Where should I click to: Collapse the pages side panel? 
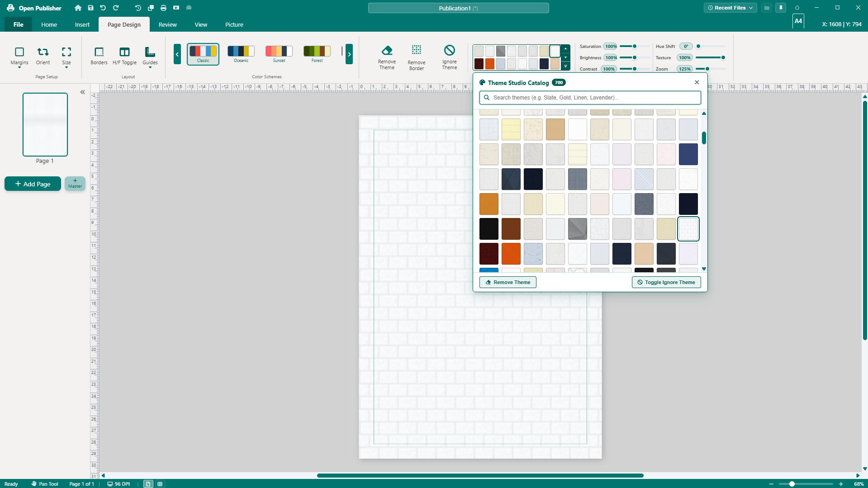click(82, 92)
